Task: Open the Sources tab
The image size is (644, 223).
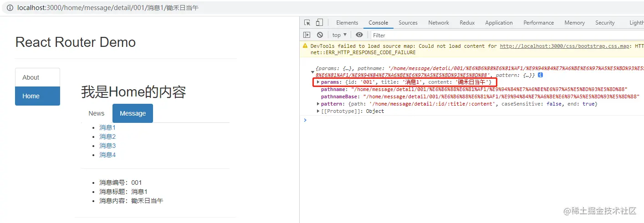Action: point(408,23)
